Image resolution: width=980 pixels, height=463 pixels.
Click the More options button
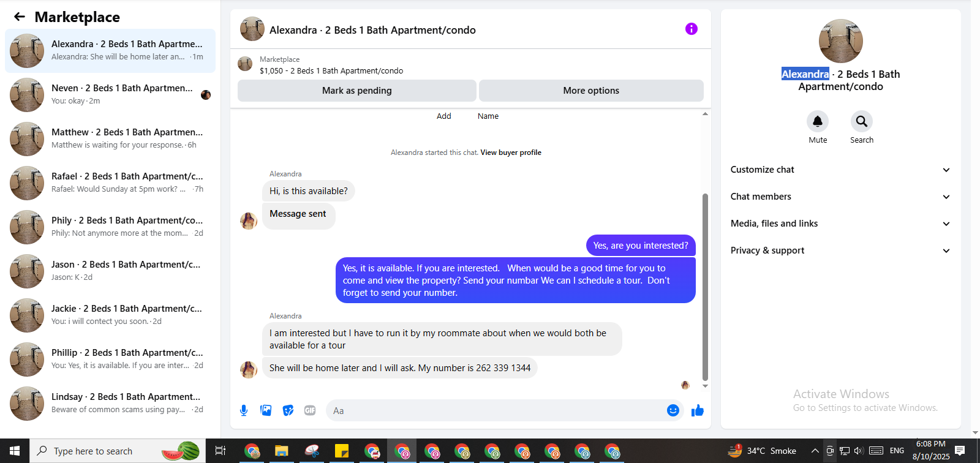pos(591,91)
